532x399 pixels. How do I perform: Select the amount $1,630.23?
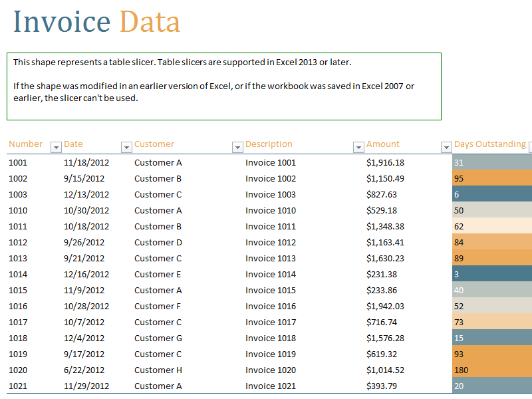[385, 259]
